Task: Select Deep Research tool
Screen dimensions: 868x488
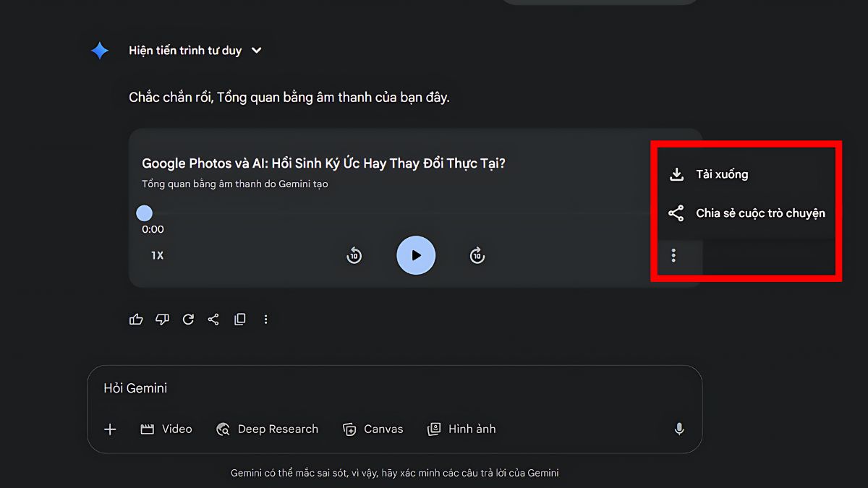Action: pos(267,429)
